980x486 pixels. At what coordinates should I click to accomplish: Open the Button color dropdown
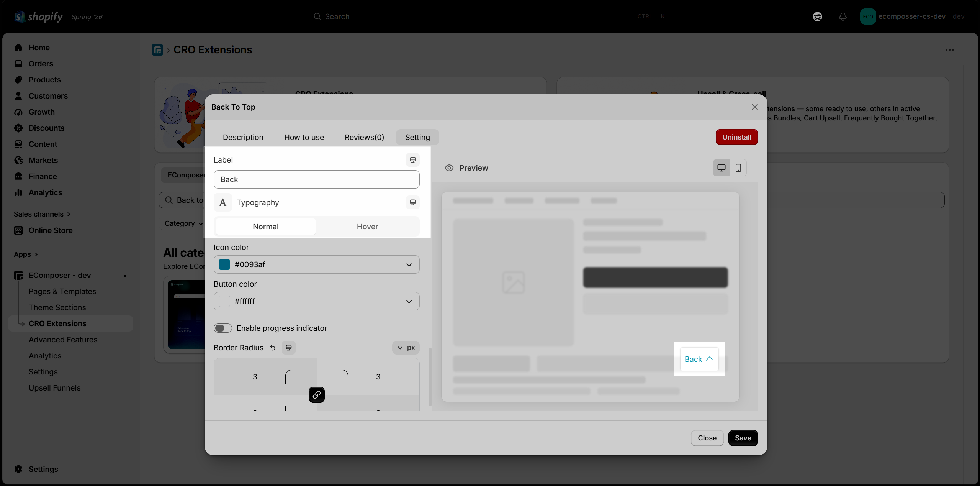click(x=317, y=301)
